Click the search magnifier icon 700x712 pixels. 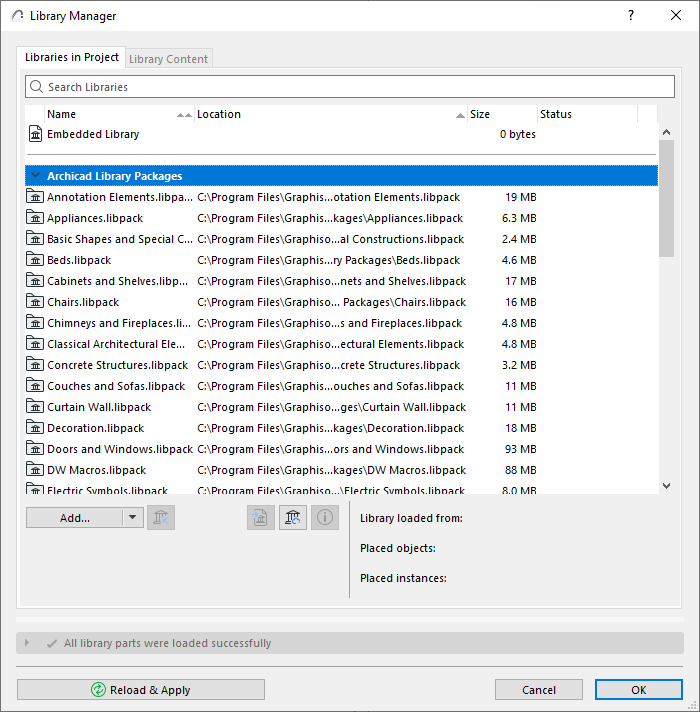coord(36,86)
